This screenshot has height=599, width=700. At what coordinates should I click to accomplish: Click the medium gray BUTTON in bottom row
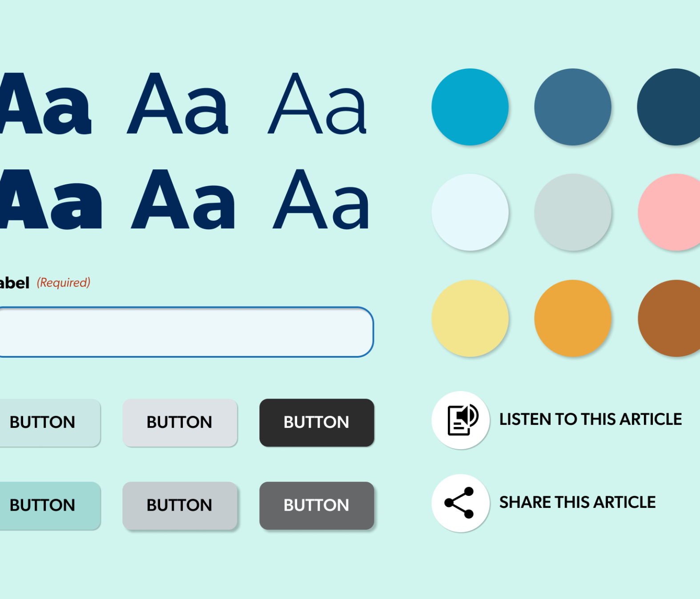point(180,506)
